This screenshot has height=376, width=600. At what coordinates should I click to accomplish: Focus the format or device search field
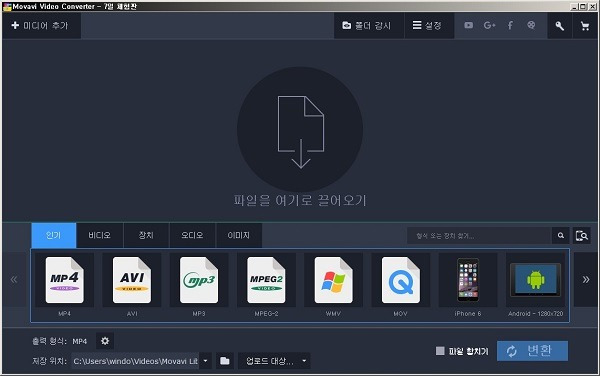(x=479, y=236)
